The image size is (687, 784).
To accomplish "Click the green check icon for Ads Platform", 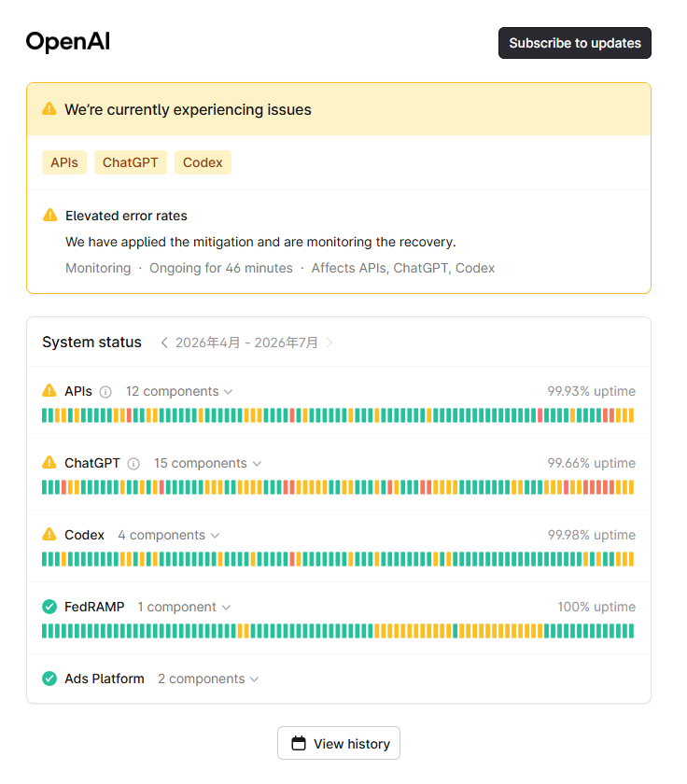I will point(49,679).
